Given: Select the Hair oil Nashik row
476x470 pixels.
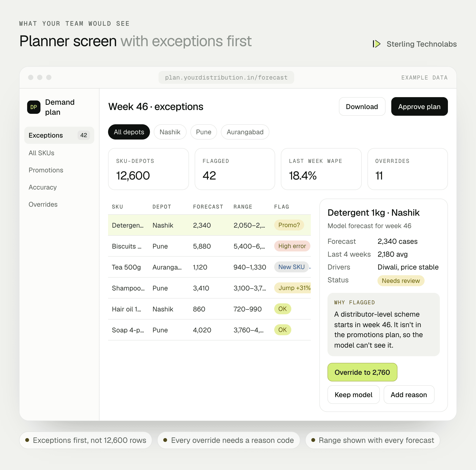Looking at the screenshot, I should [209, 309].
